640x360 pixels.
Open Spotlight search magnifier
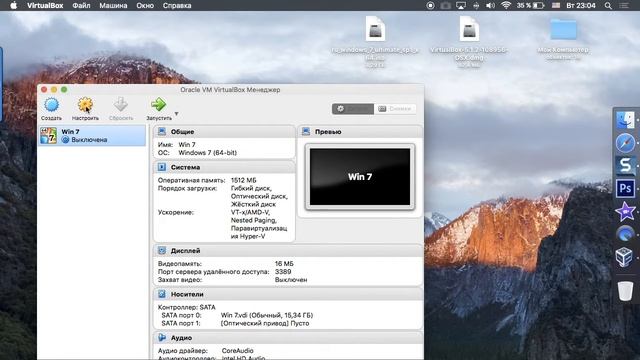608,5
